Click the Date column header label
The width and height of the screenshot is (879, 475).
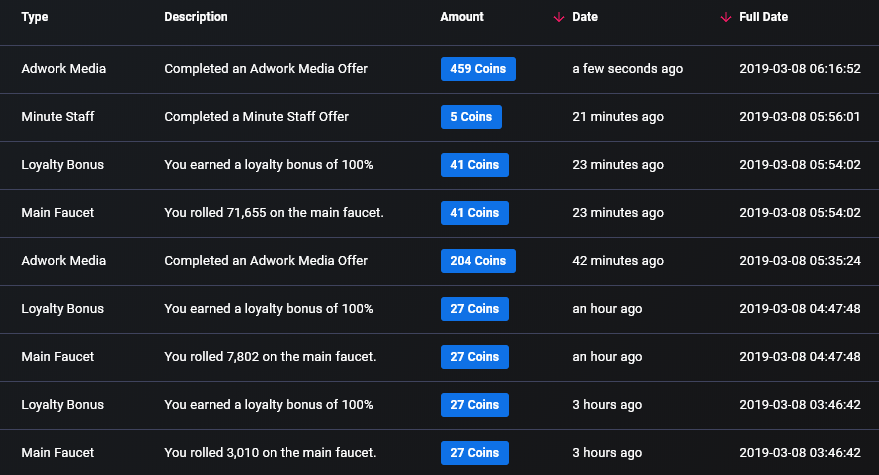point(585,17)
